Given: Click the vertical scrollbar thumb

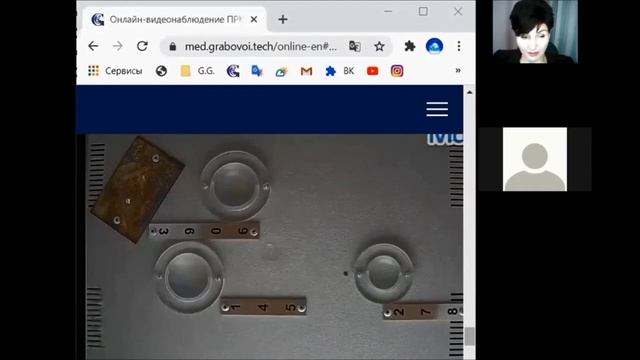Looking at the screenshot, I should 469,336.
